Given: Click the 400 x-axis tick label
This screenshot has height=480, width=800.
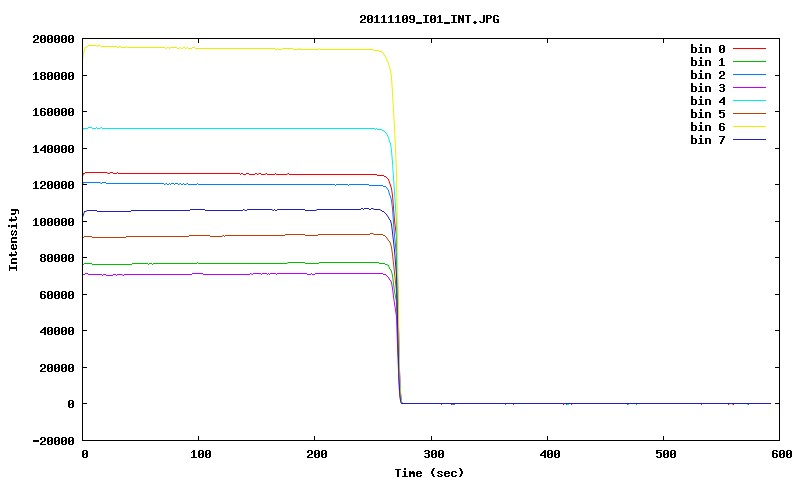Looking at the screenshot, I should (550, 454).
